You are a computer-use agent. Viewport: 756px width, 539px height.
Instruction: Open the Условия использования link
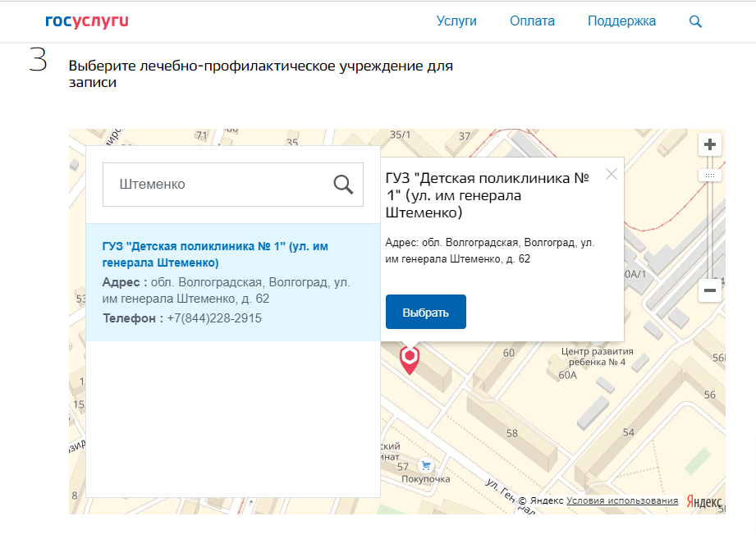pyautogui.click(x=622, y=500)
